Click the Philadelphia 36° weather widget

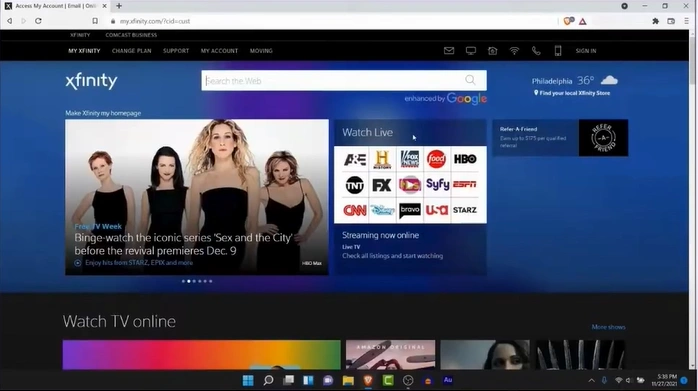pos(575,81)
